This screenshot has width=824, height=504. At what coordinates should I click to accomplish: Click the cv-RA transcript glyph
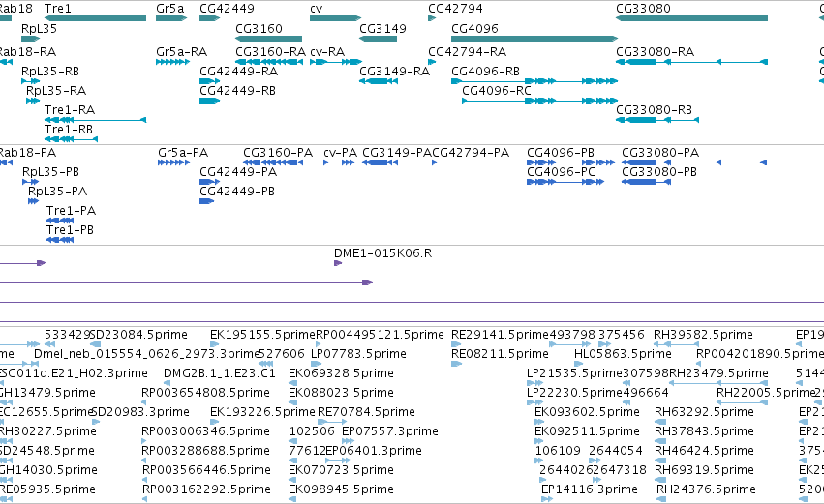coord(336,62)
